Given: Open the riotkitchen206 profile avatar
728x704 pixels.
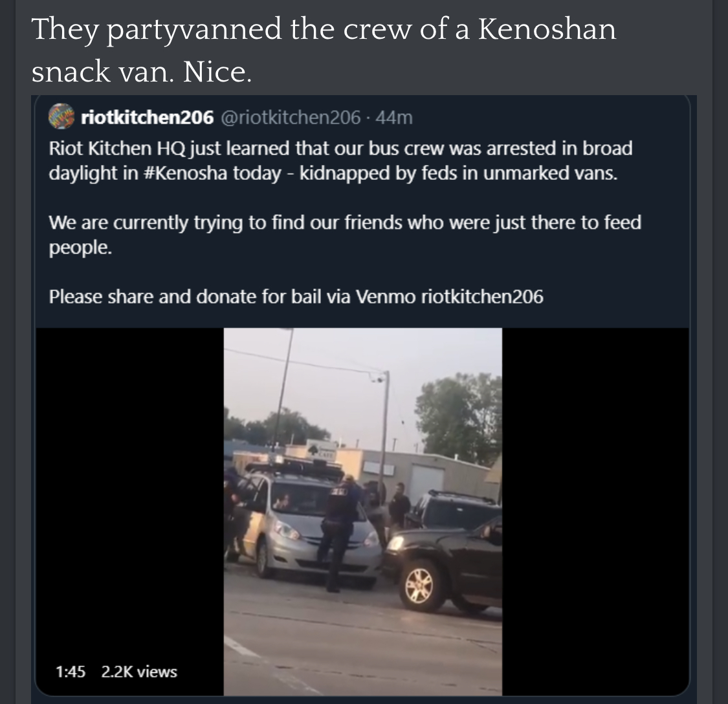Looking at the screenshot, I should 61,116.
